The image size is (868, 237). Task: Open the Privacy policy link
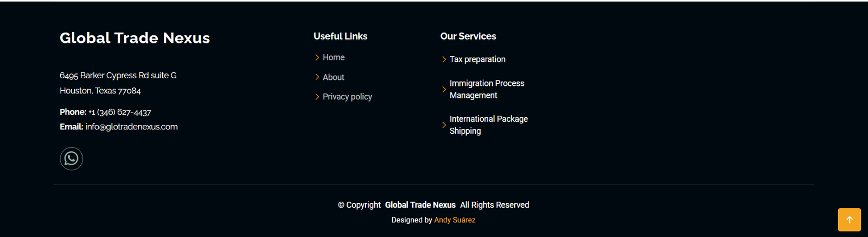(x=347, y=97)
